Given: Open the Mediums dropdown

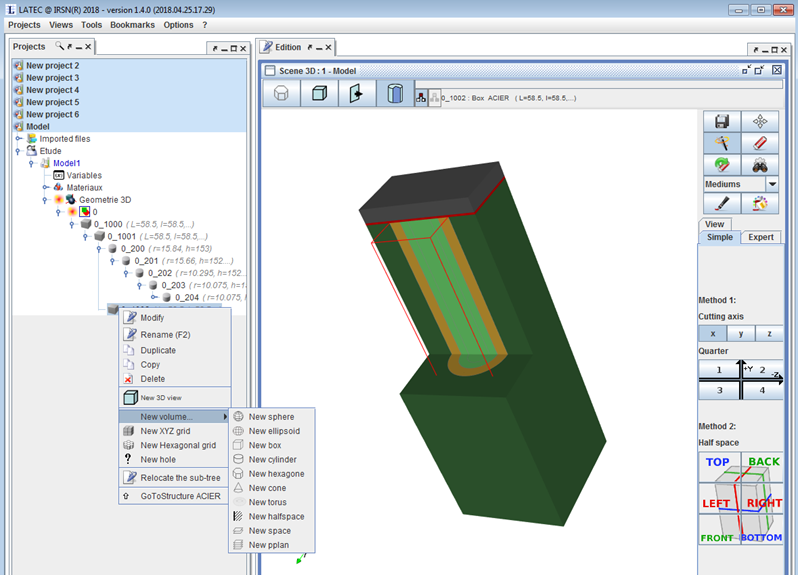Looking at the screenshot, I should tap(771, 184).
